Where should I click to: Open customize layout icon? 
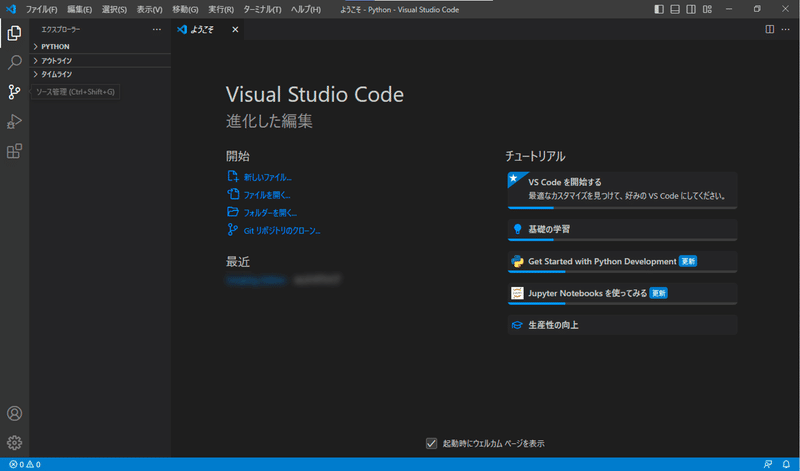click(x=707, y=9)
